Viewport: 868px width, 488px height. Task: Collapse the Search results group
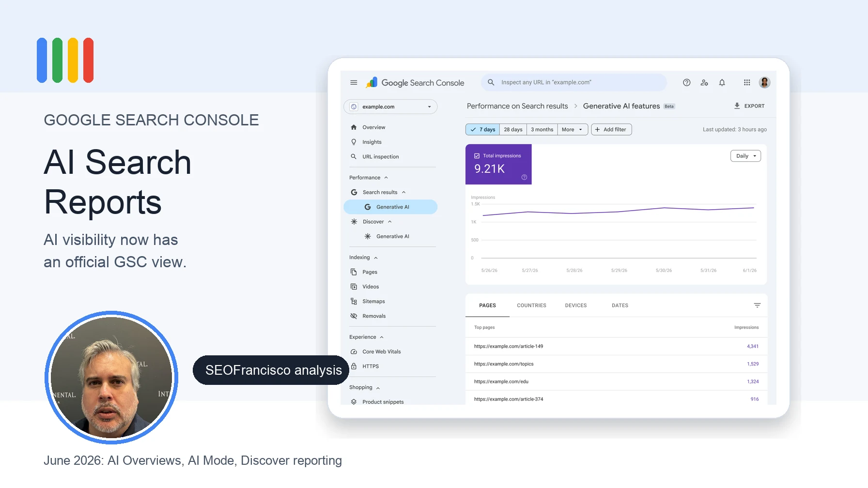403,192
